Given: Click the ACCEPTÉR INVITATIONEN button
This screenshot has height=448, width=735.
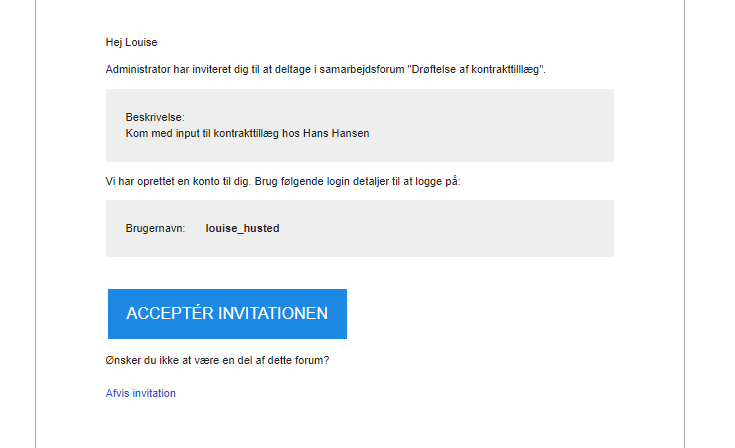Looking at the screenshot, I should coord(227,314).
